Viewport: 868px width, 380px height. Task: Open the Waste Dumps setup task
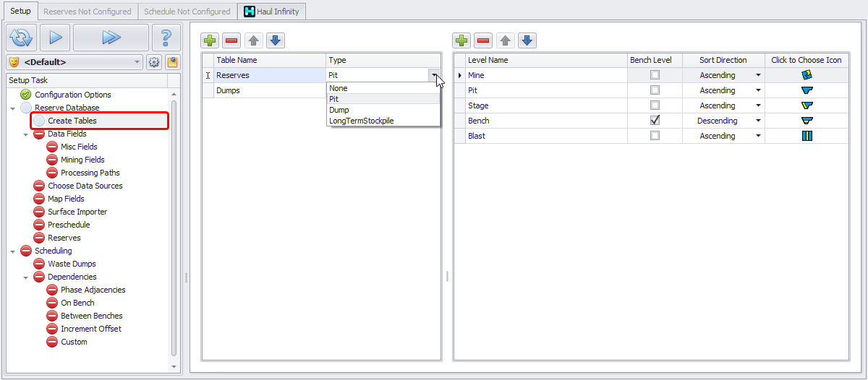click(x=72, y=264)
